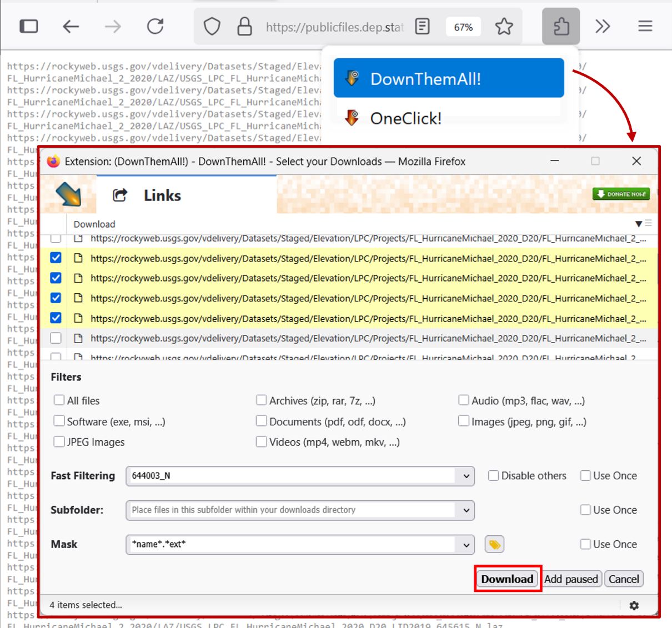The height and width of the screenshot is (628, 672).
Task: Open the tag variables icon next to Mask
Action: (495, 544)
